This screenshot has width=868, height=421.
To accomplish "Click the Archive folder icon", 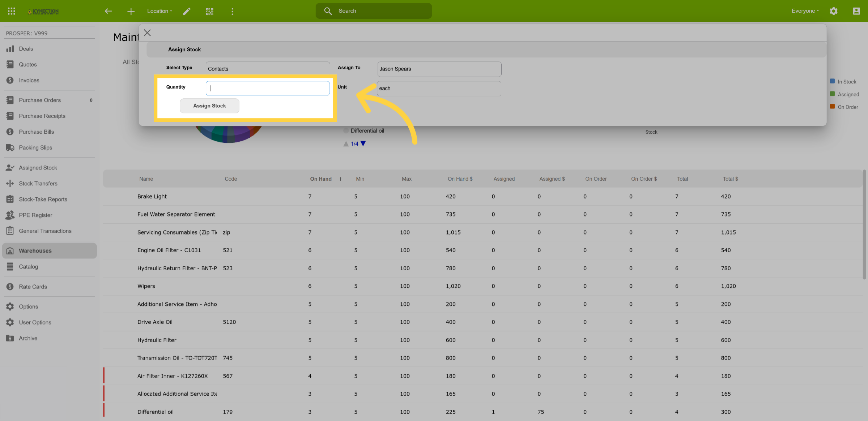I will [10, 338].
